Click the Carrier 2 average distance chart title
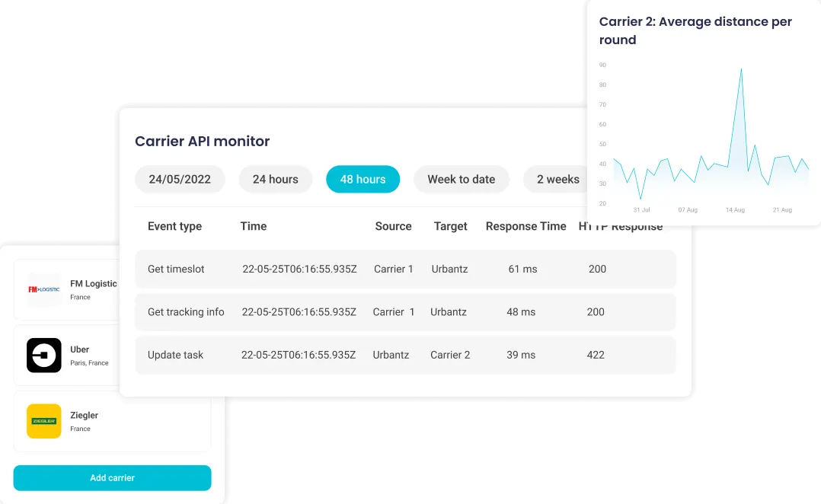 (695, 30)
